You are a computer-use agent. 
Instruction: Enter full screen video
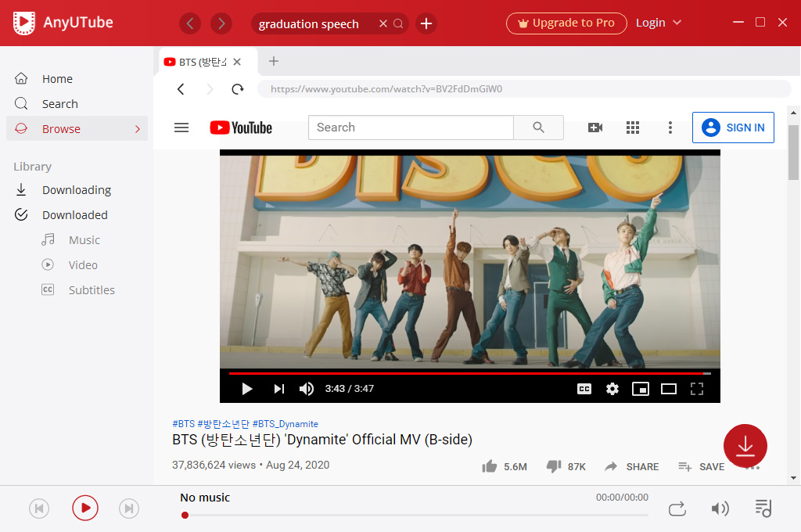[x=697, y=389]
